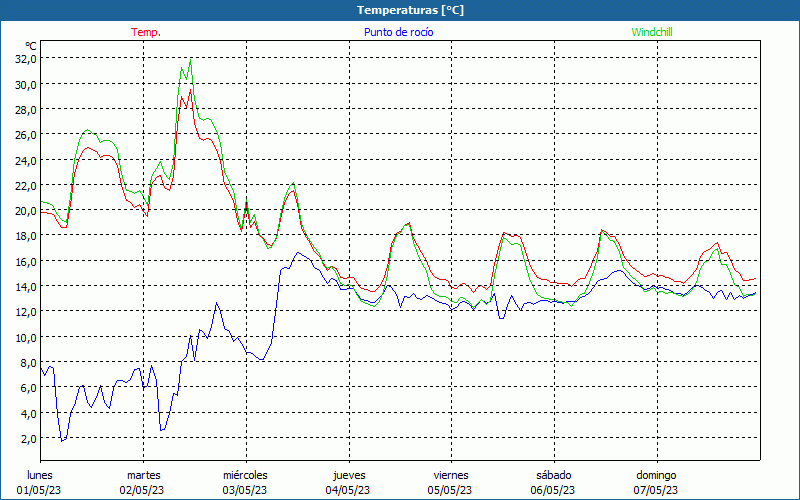Click the 14,0 y-axis value

26,287
